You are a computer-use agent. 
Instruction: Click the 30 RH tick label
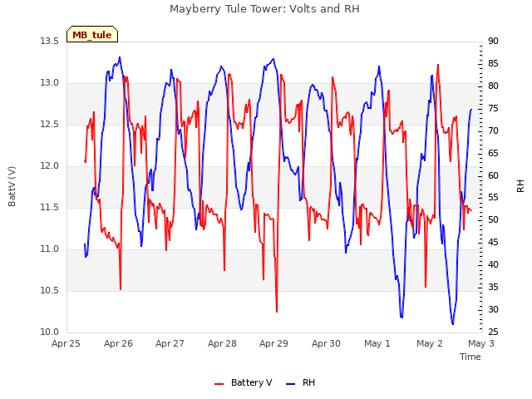[493, 309]
